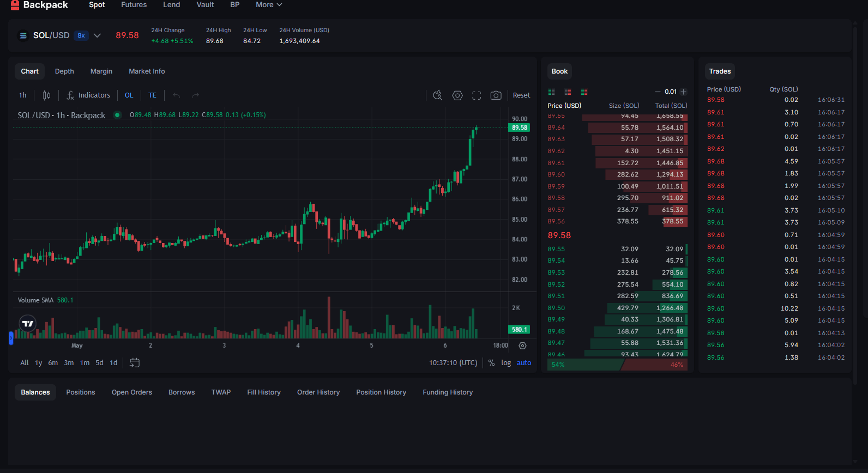The image size is (868, 473).
Task: Show combined bids and asks book view
Action: [x=584, y=92]
